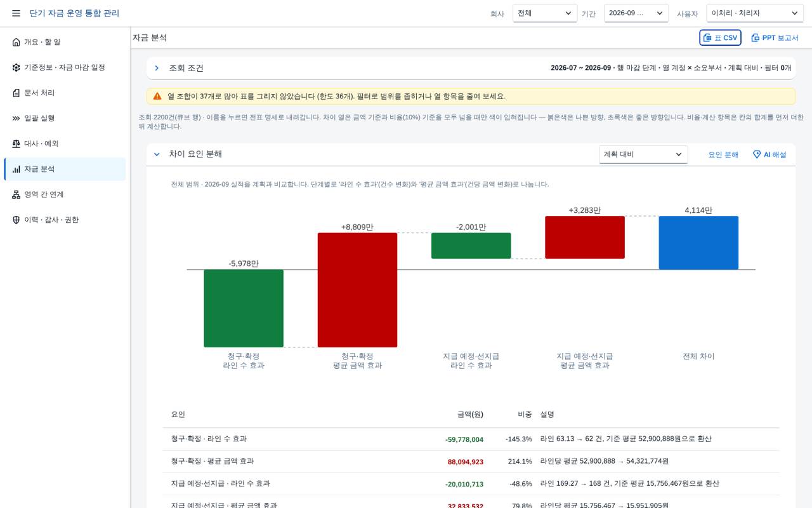
Task: Click blue 전체 차이 bar 4,114만
Action: [698, 243]
